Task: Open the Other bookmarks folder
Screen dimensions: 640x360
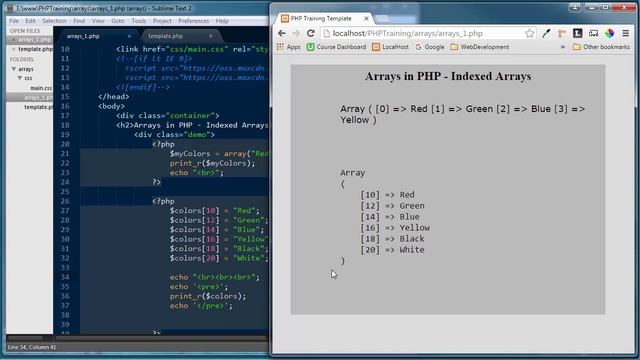Action: coord(601,47)
